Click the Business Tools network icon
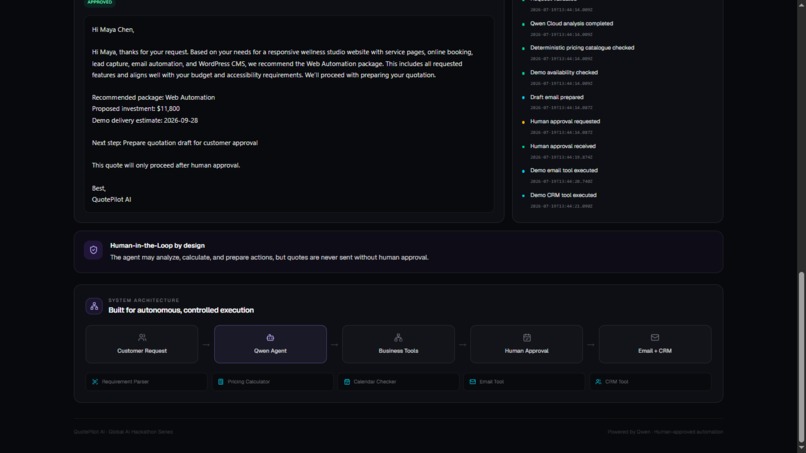The width and height of the screenshot is (806, 453). tap(398, 337)
